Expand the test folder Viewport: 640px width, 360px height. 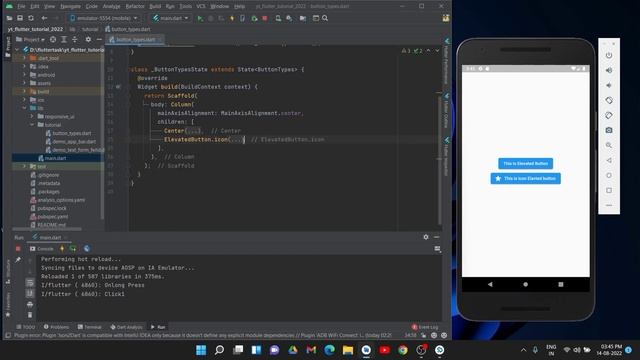click(x=24, y=167)
